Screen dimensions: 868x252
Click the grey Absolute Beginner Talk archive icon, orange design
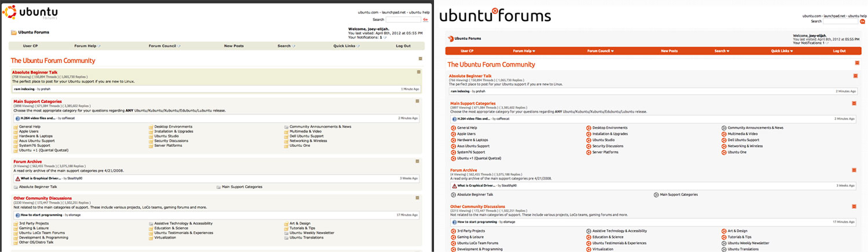click(x=453, y=195)
